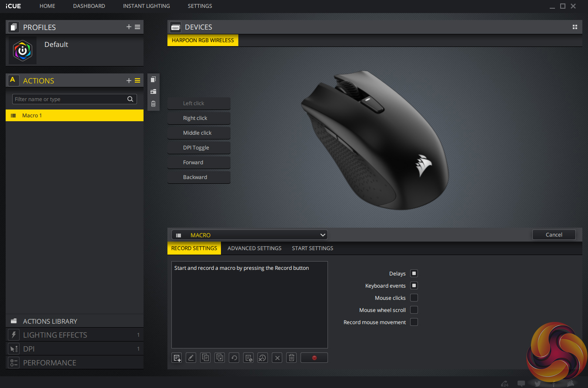Click the paste events icon under the macro box
This screenshot has width=588, height=388.
pos(220,358)
